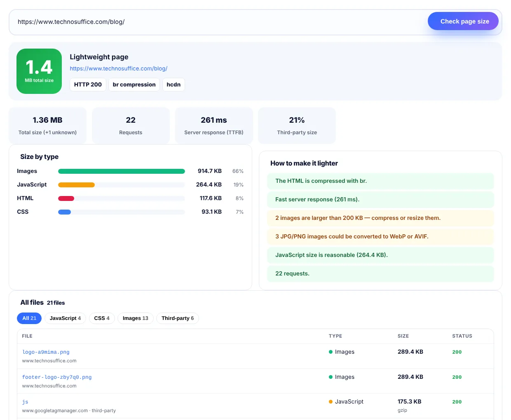Click the STATUS column header
Image resolution: width=511 pixels, height=420 pixels.
click(462, 336)
